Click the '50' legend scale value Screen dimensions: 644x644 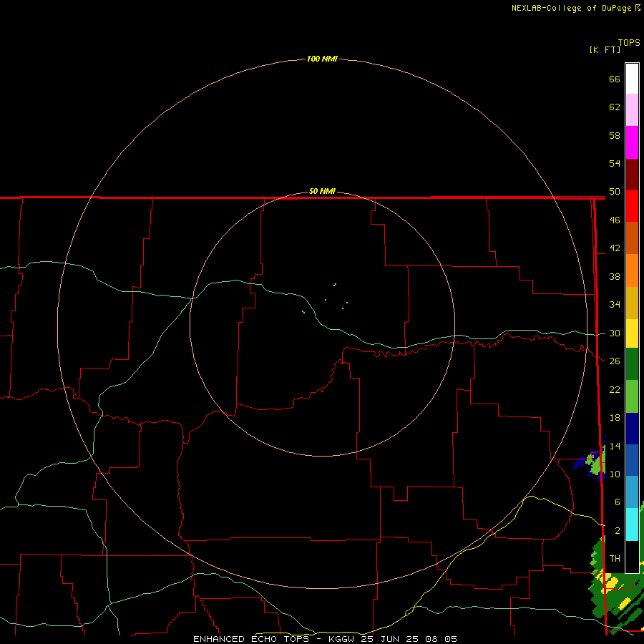pyautogui.click(x=615, y=191)
